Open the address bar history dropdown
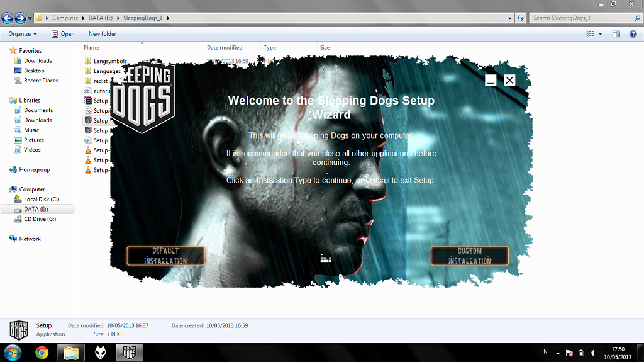 [x=509, y=18]
